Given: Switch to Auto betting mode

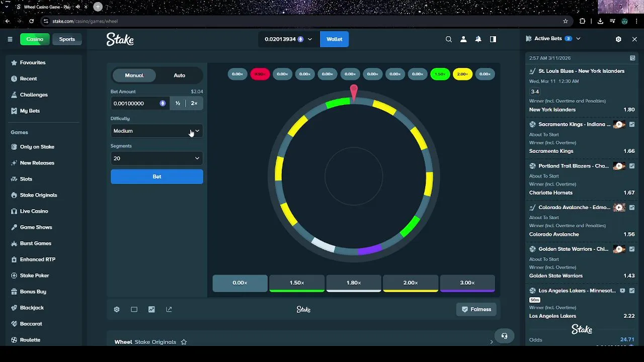Looking at the screenshot, I should [180, 75].
